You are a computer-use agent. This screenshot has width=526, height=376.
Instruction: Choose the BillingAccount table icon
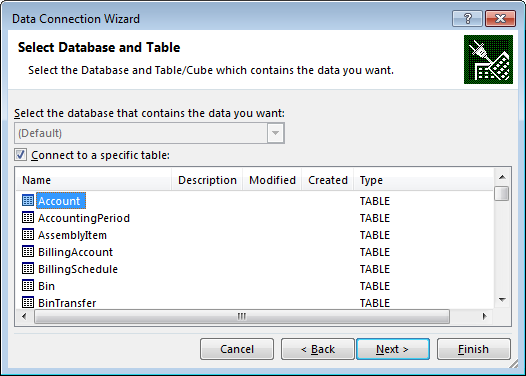(x=28, y=252)
